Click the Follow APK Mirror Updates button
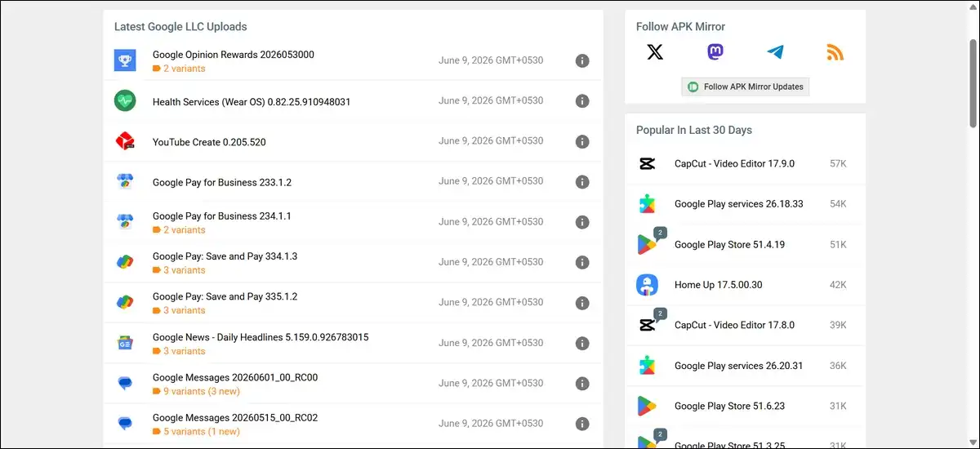The image size is (980, 449). 746,87
